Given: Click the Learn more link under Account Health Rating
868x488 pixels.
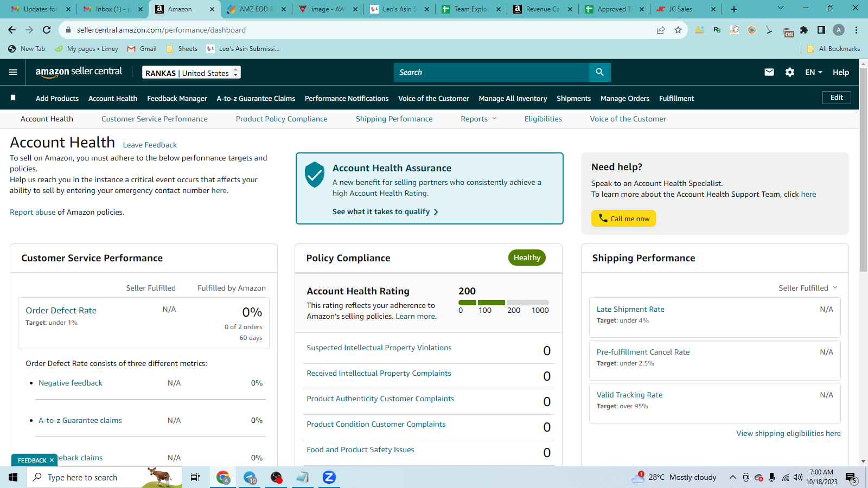Looking at the screenshot, I should tap(416, 316).
